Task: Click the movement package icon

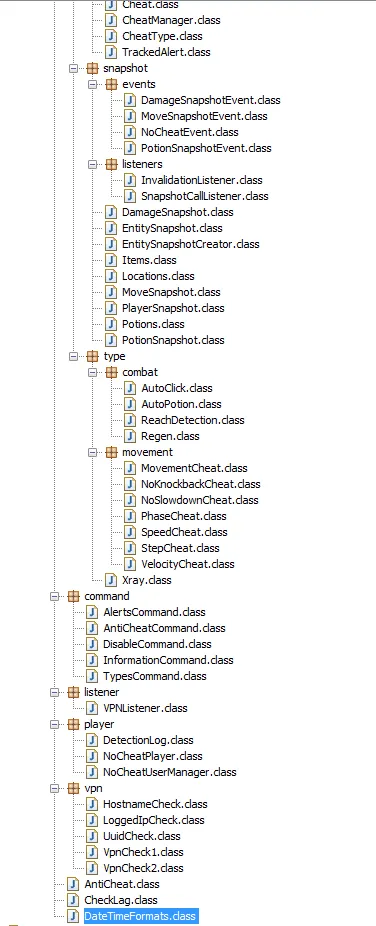Action: pos(112,452)
